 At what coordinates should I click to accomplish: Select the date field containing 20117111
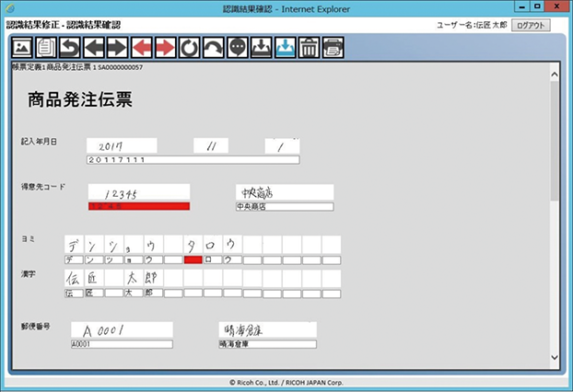click(193, 160)
